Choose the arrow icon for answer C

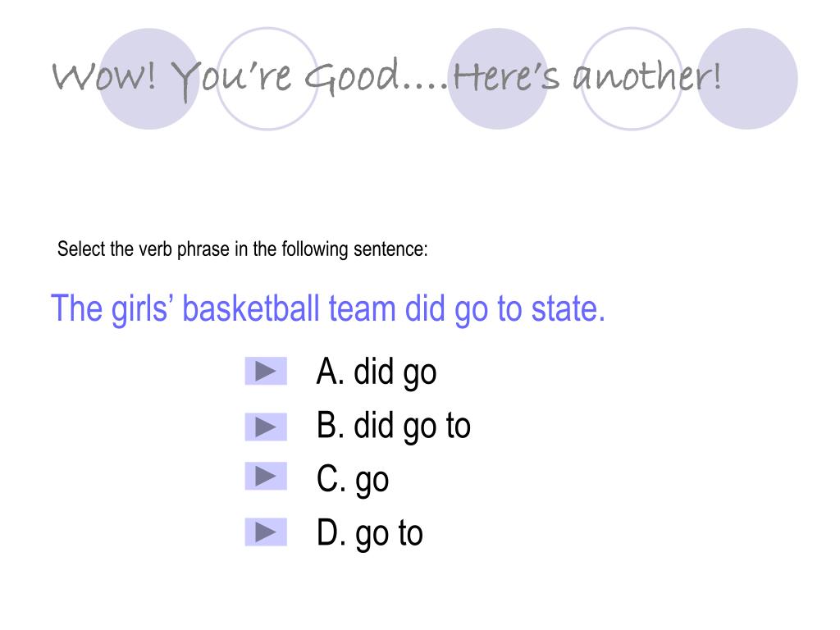[x=266, y=477]
